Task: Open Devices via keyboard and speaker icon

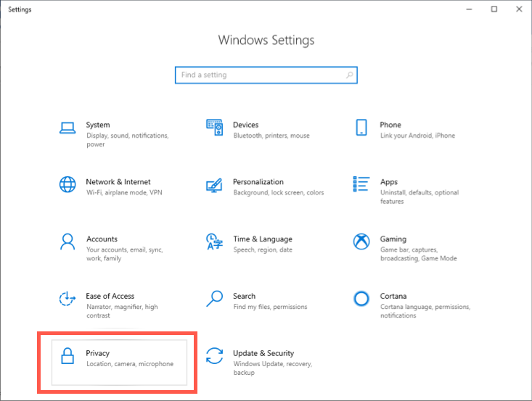Action: point(214,128)
